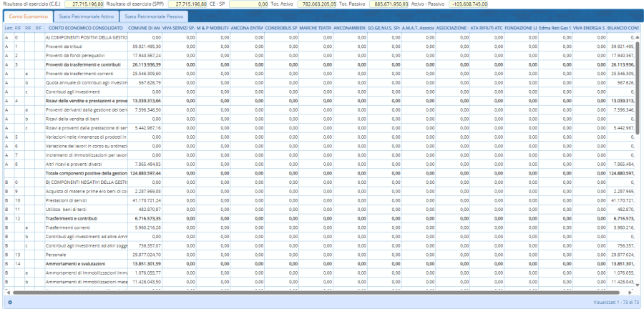Click the Edma Reti Gas column header

click(556, 27)
